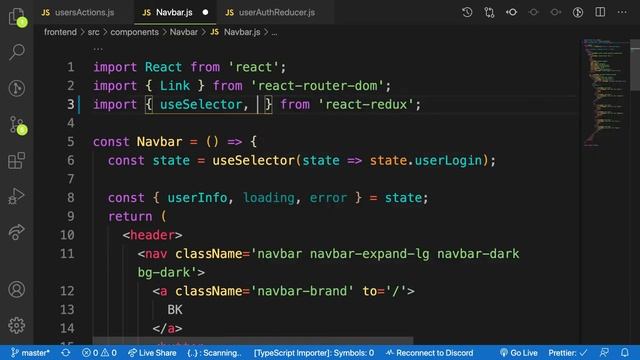Image resolution: width=640 pixels, height=360 pixels.
Task: Click the BK text on line 13
Action: click(x=175, y=310)
